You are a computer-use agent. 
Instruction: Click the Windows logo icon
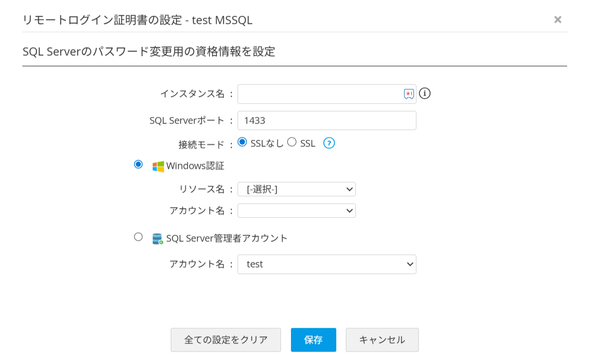tap(158, 166)
